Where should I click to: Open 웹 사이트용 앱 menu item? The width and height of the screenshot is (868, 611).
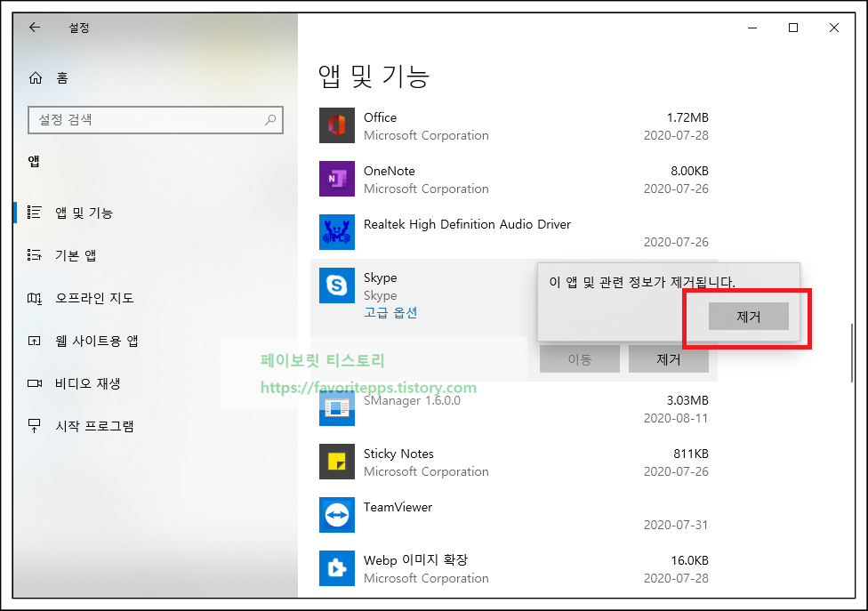pyautogui.click(x=97, y=341)
